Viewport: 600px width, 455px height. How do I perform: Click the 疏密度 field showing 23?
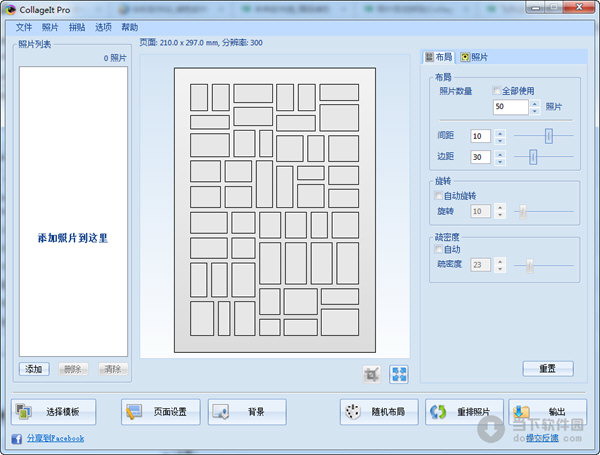click(480, 265)
